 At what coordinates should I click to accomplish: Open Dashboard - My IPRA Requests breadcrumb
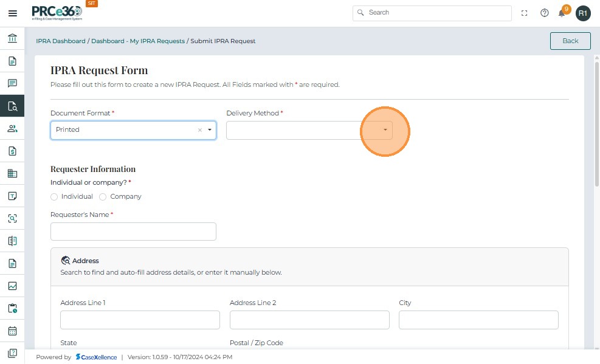tap(138, 41)
